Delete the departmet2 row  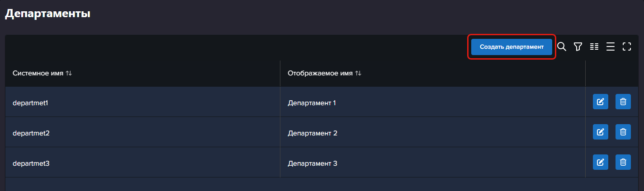[623, 132]
